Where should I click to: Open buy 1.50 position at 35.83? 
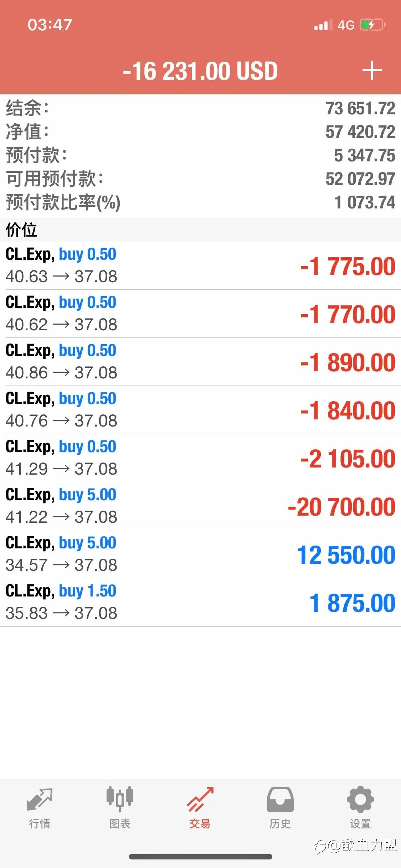click(x=200, y=603)
